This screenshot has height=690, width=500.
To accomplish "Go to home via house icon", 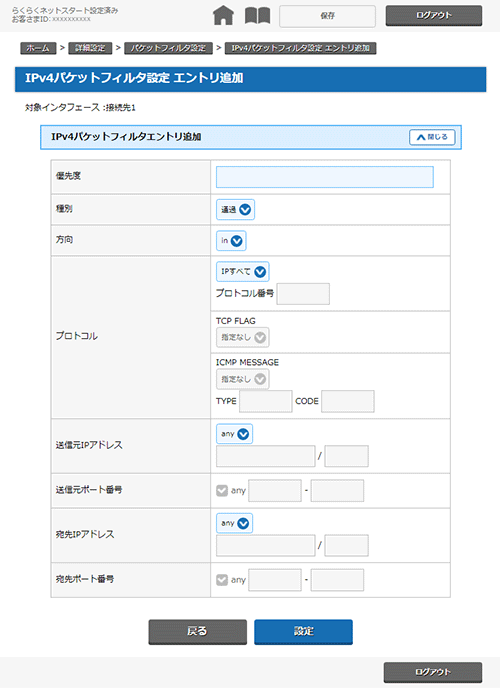I will click(223, 16).
